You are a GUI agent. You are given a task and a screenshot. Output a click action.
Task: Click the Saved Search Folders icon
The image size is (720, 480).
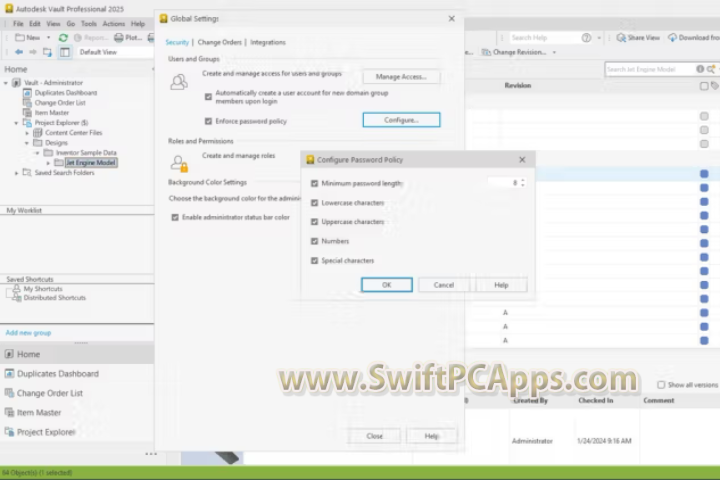27,173
